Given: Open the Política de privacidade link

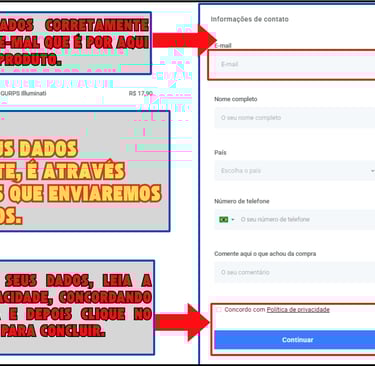Looking at the screenshot, I should pyautogui.click(x=298, y=310).
